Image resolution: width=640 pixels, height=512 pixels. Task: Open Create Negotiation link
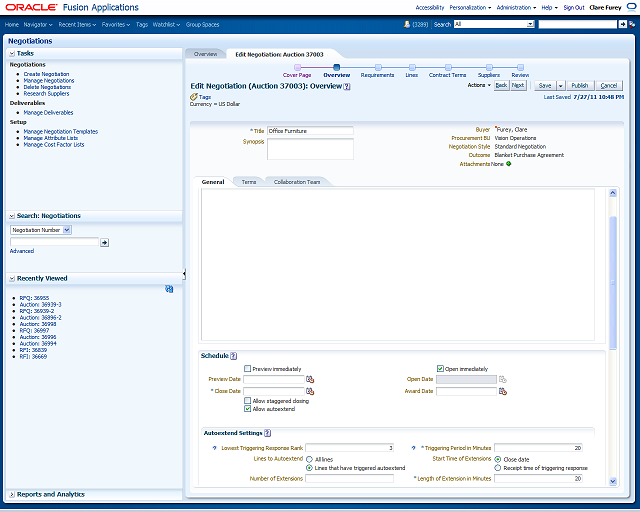pos(46,74)
